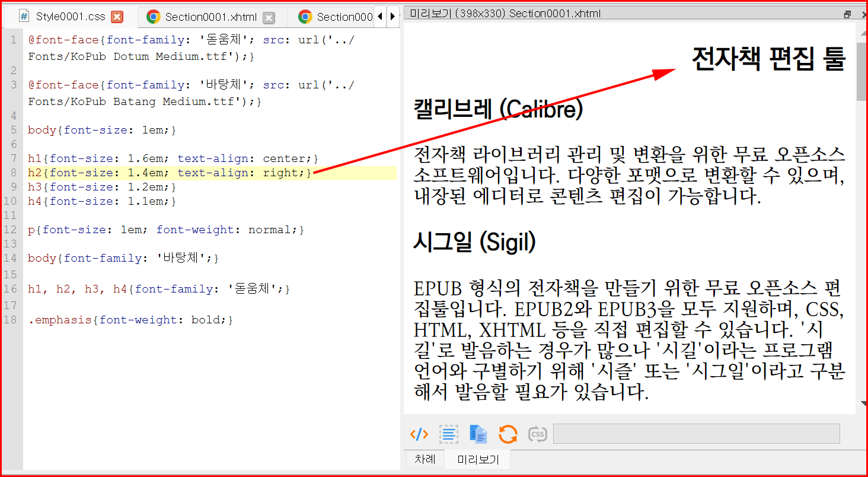Open the 차례 tab at the bottom
868x477 pixels.
(425, 459)
